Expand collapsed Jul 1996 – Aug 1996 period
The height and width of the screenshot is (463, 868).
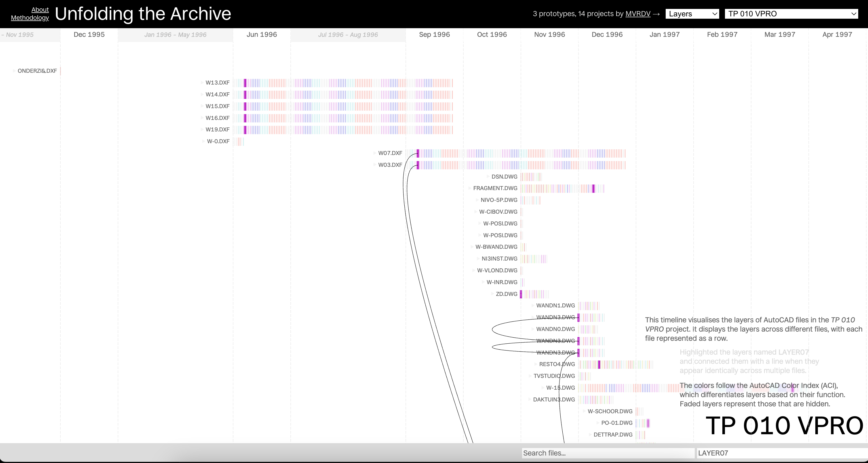[x=348, y=35]
